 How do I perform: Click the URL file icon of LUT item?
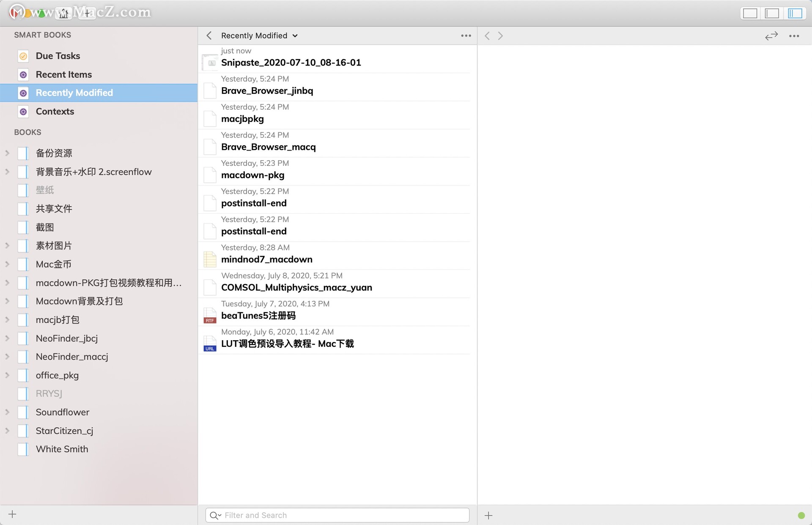click(x=210, y=344)
